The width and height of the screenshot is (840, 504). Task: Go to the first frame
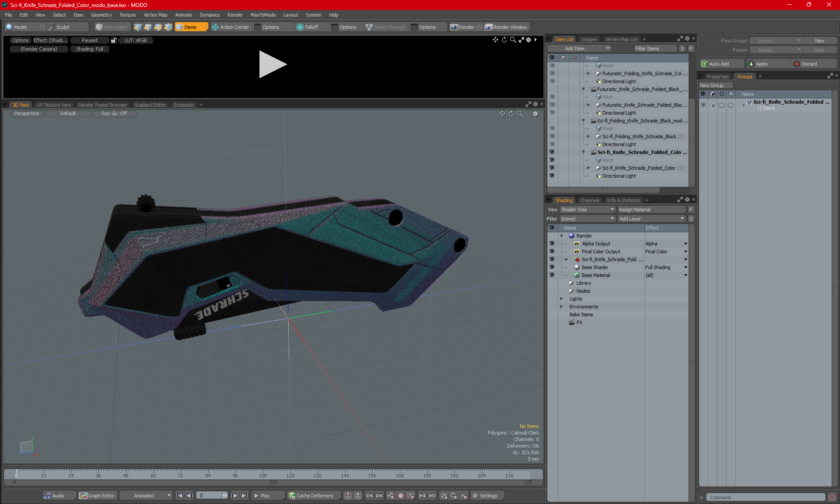(179, 496)
